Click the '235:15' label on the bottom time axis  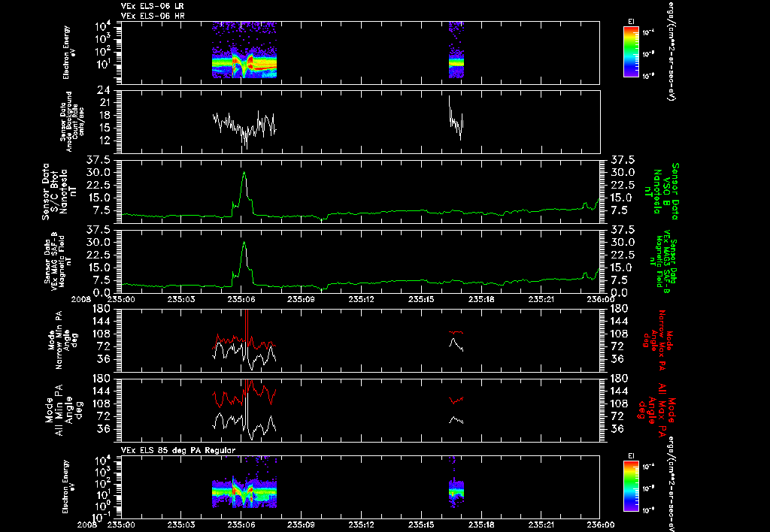pyautogui.click(x=421, y=524)
